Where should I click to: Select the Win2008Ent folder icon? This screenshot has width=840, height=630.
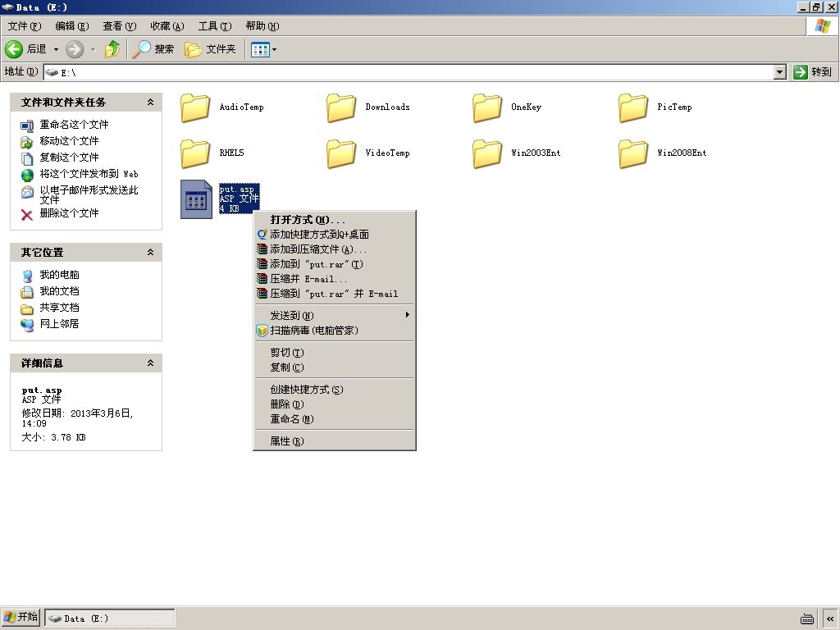pos(632,153)
